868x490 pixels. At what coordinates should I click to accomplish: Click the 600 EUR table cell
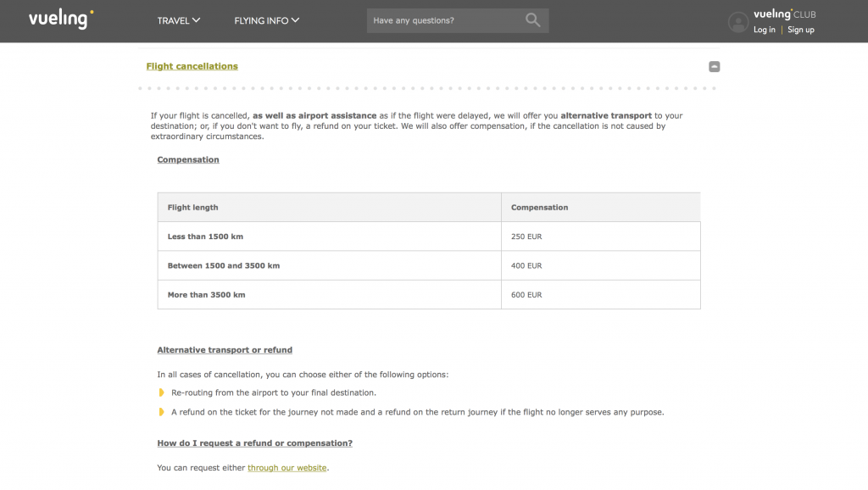[526, 295]
